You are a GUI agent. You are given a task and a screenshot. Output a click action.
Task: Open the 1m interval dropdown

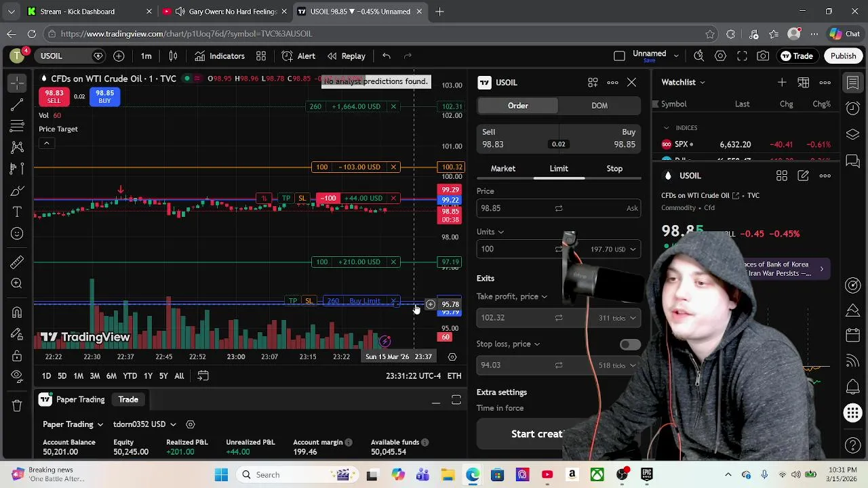coord(146,56)
